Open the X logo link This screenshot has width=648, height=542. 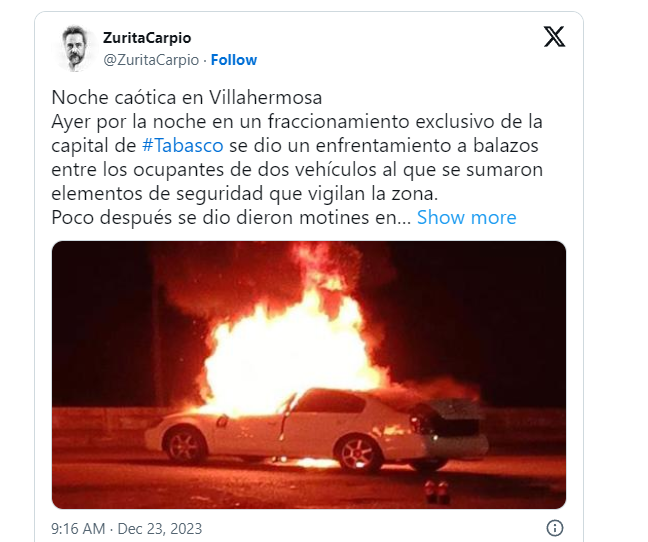coord(554,37)
